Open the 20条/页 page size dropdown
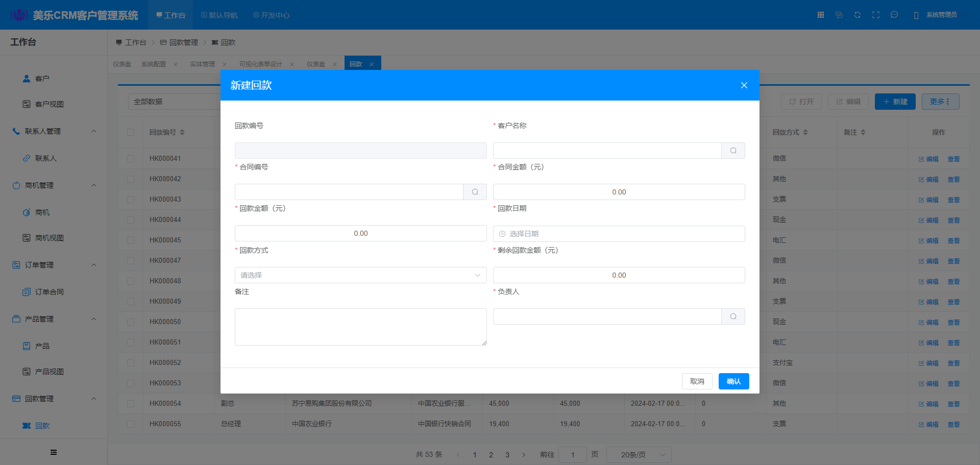This screenshot has width=980, height=465. coord(639,455)
